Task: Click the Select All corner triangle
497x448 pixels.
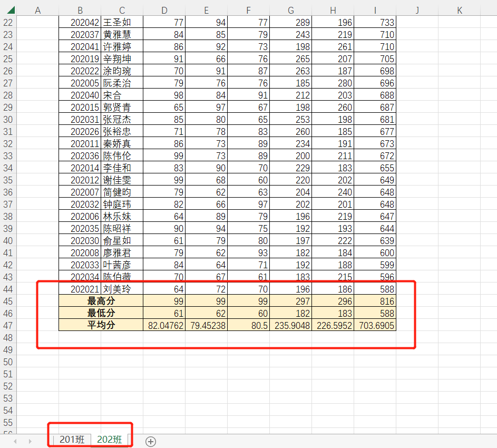Action: [11, 10]
